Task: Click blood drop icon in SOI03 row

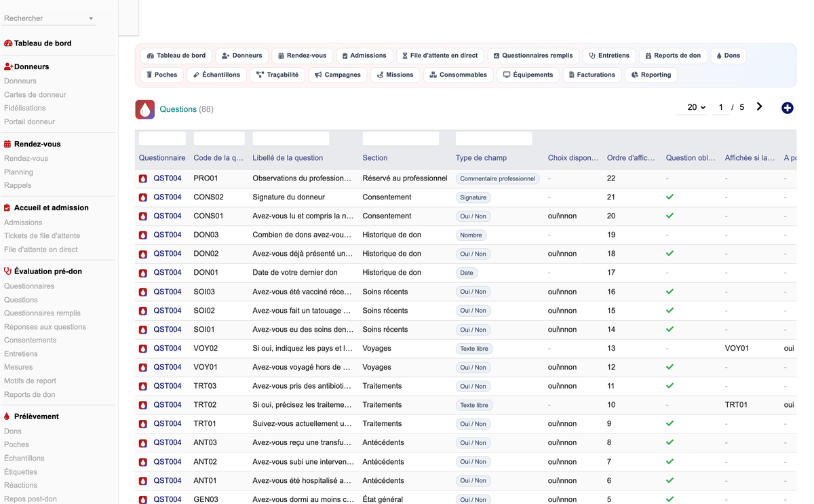Action: click(143, 292)
